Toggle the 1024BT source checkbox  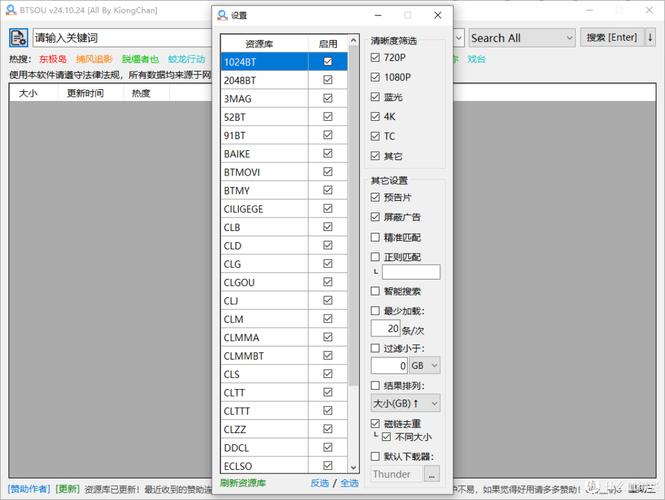(328, 61)
